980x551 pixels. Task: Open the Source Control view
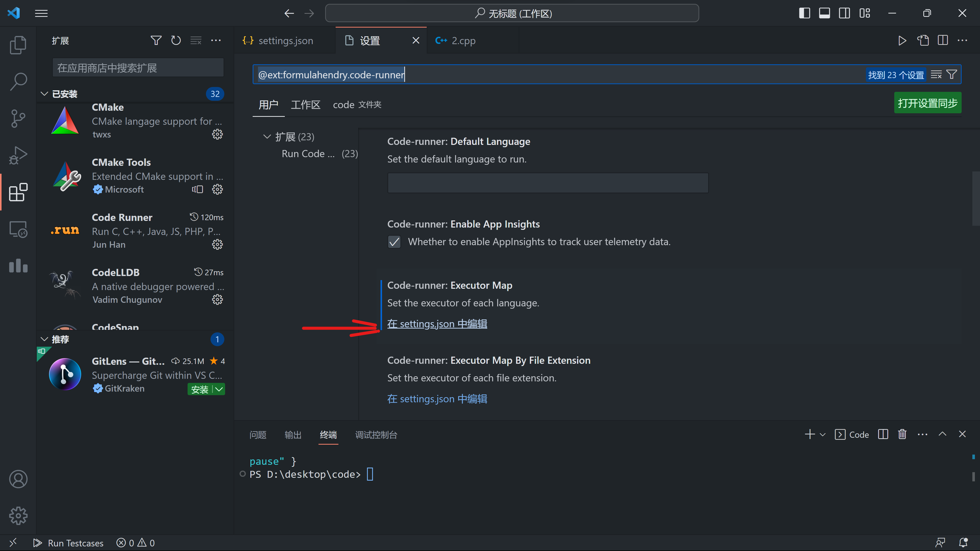[18, 119]
